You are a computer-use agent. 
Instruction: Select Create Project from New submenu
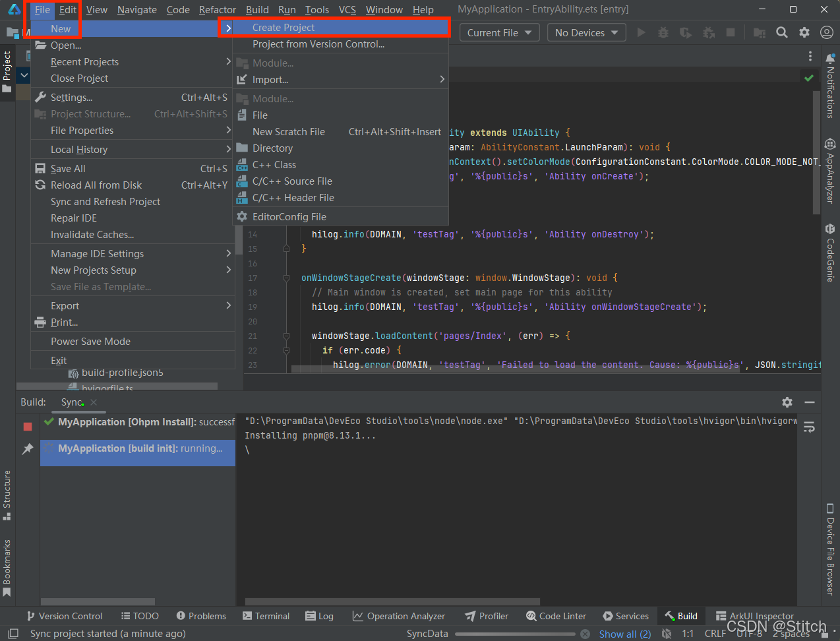(284, 28)
